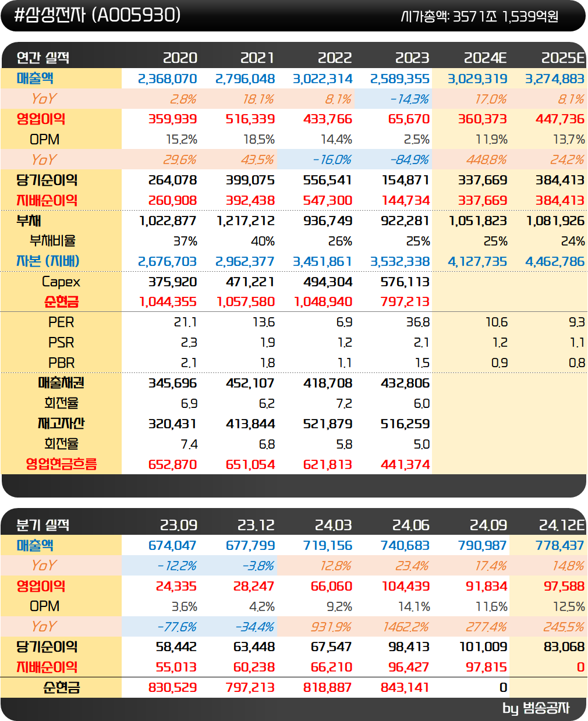588x721 pixels.
Task: Select the estimate '3,029,319'
Action: [477, 79]
